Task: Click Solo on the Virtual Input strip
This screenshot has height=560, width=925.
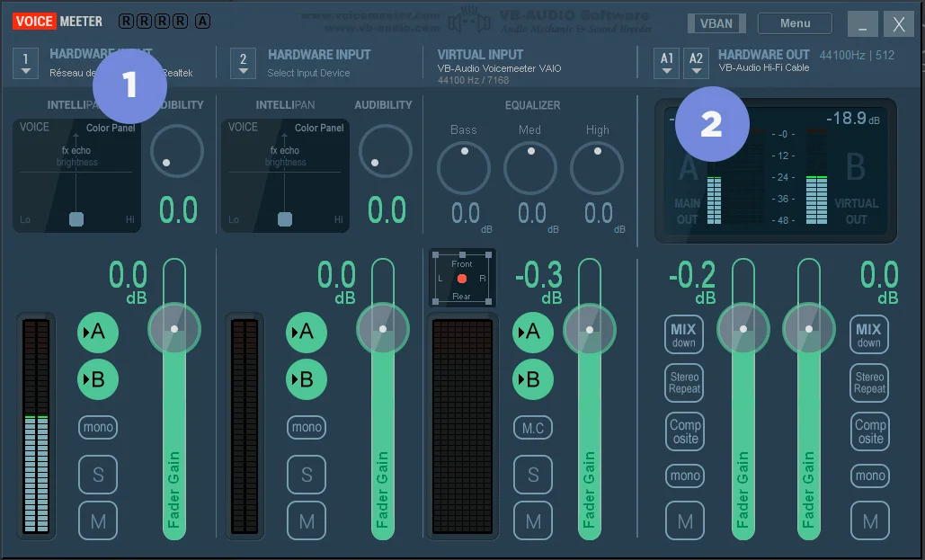Action: point(532,475)
